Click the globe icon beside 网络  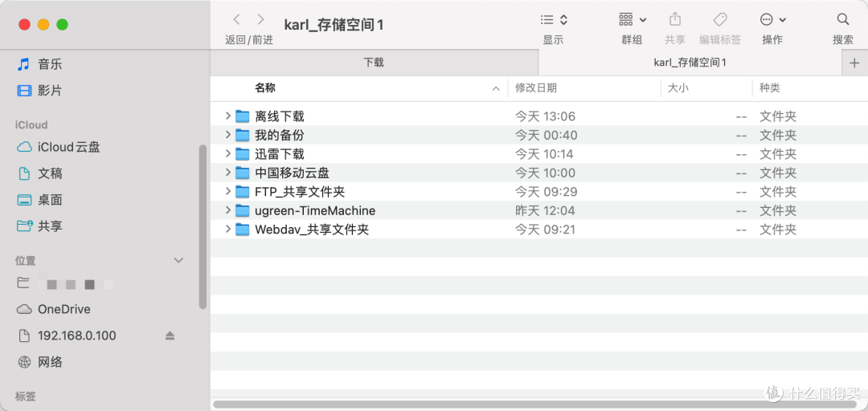[x=24, y=362]
